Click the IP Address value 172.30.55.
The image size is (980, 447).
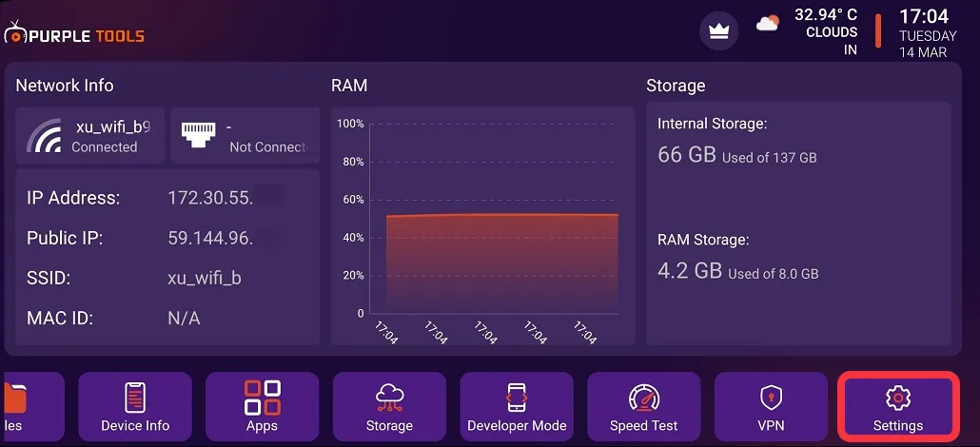click(210, 198)
